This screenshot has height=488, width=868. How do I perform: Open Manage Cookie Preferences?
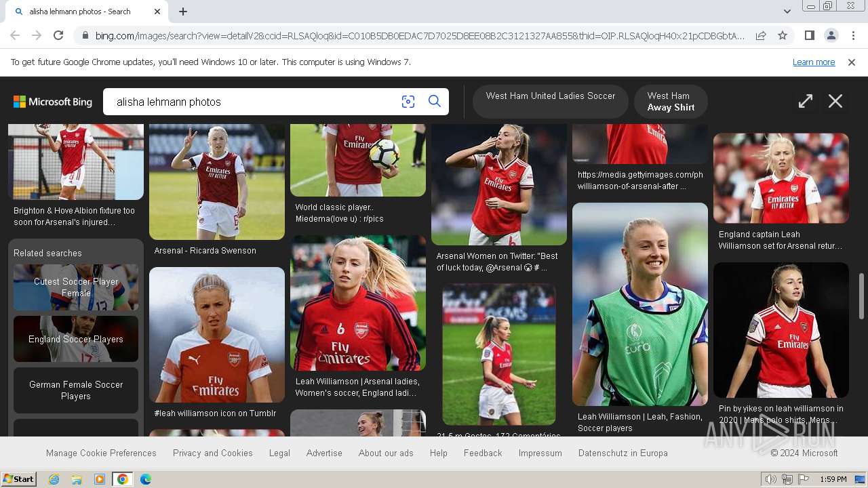(x=101, y=453)
